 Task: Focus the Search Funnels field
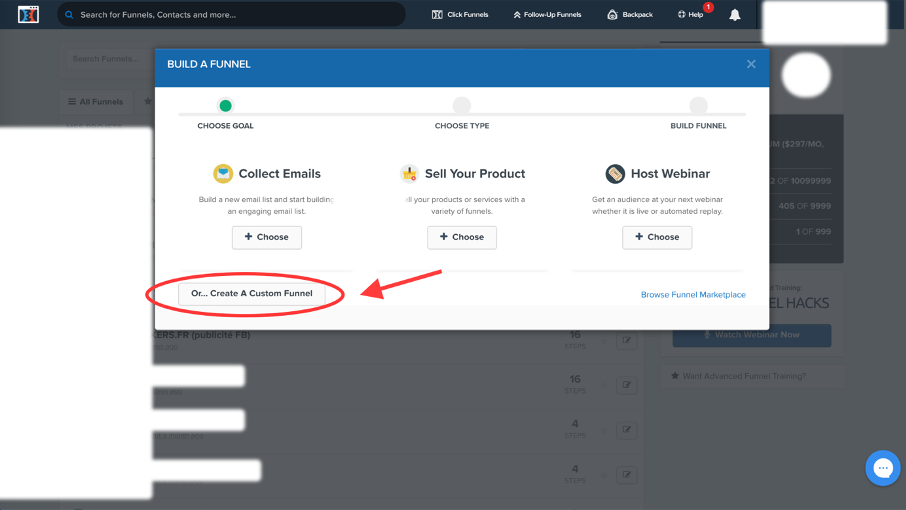click(x=110, y=59)
